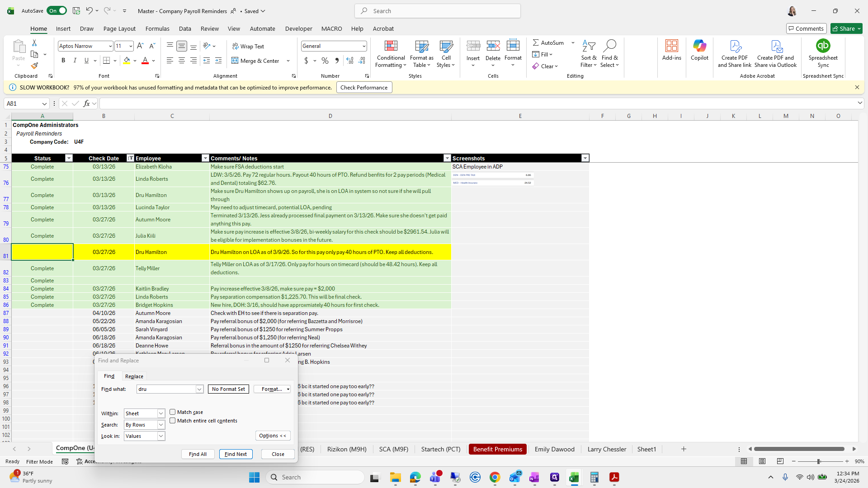Click the Spreadsheet Sync QuickBooks icon
The width and height of the screenshot is (868, 488).
click(823, 46)
